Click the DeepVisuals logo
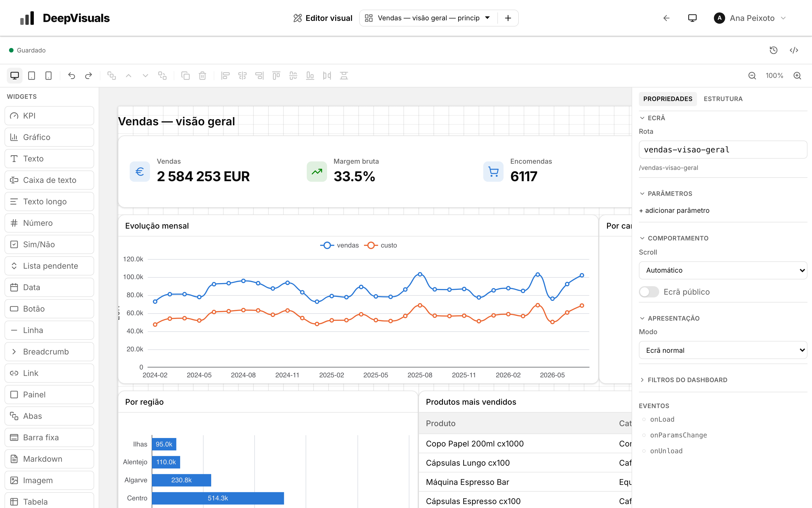 tap(65, 18)
